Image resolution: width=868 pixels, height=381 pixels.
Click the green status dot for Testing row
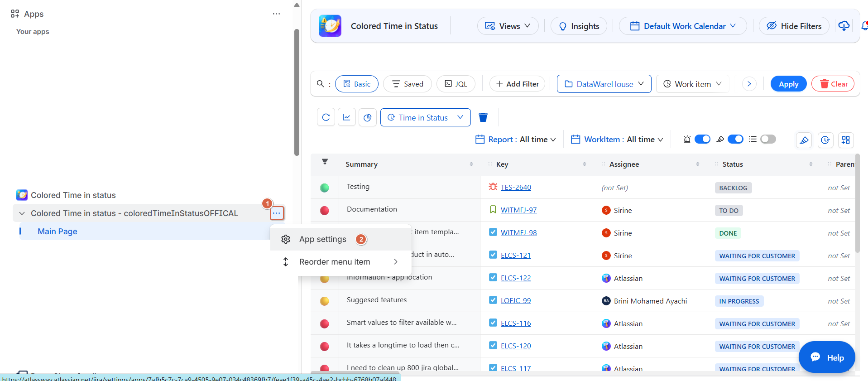(325, 188)
